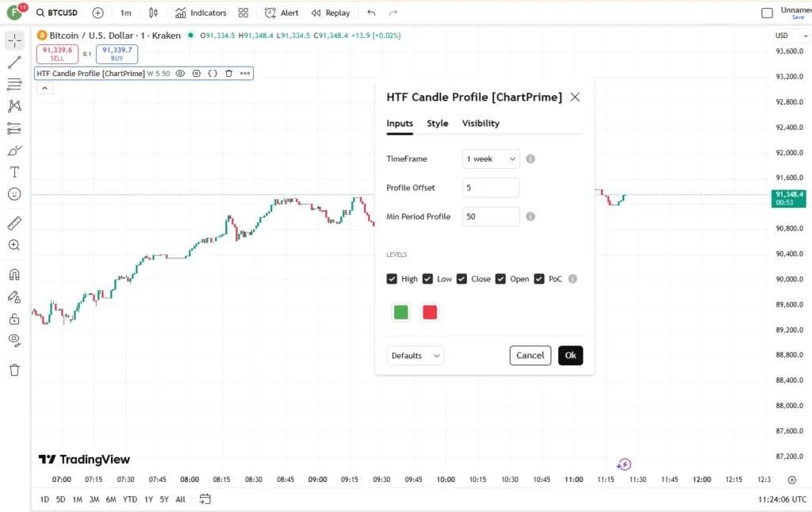Select the YTD date range

(x=130, y=499)
